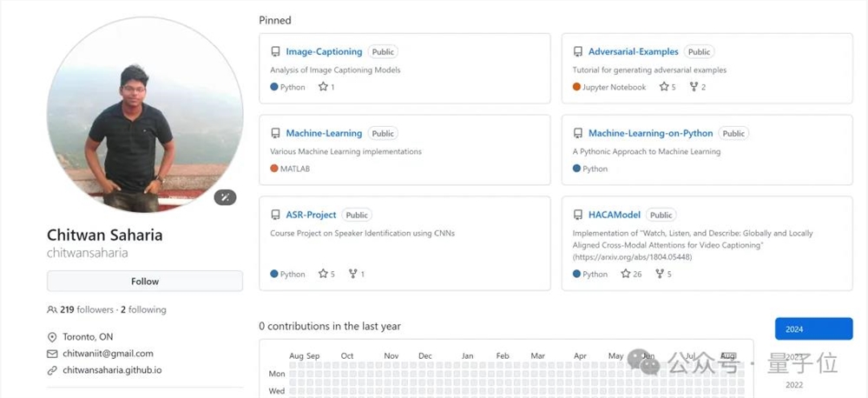This screenshot has height=398, width=868.
Task: Click the fork icon on HACAModel
Action: (x=660, y=274)
